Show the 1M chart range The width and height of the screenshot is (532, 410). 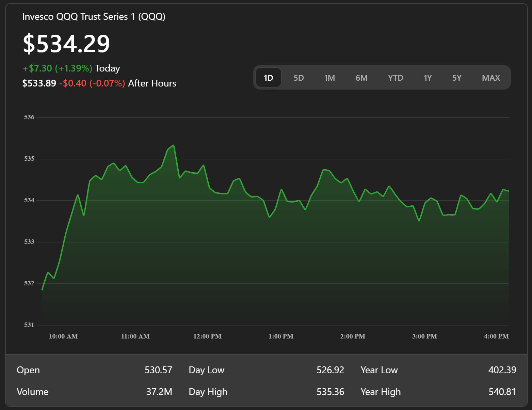tap(329, 78)
